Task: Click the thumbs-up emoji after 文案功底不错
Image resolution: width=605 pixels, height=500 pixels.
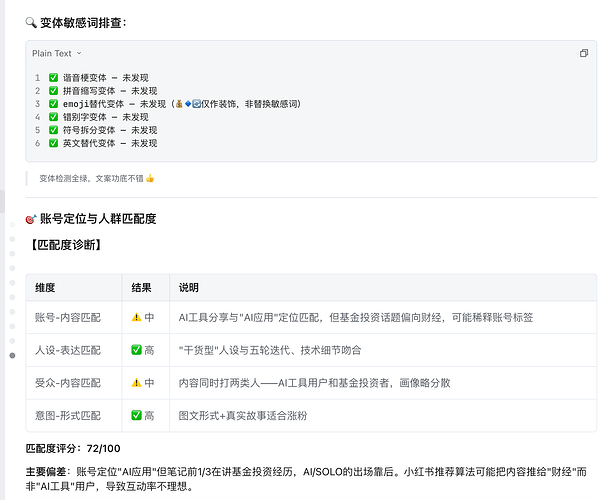Action: coord(150,178)
